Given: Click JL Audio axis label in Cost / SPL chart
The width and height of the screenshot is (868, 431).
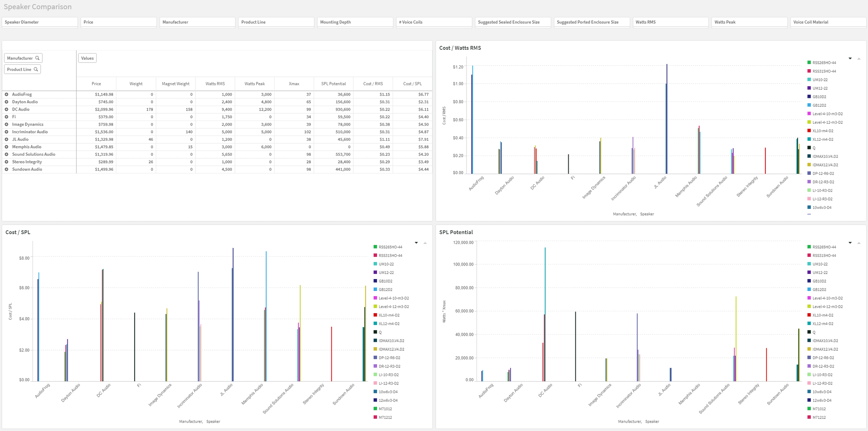Looking at the screenshot, I should coord(226,390).
